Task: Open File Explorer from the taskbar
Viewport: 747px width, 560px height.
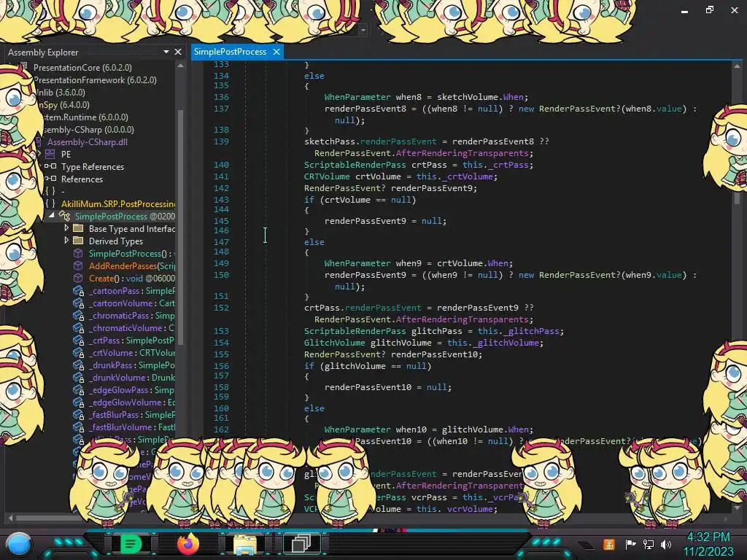Action: click(x=245, y=544)
